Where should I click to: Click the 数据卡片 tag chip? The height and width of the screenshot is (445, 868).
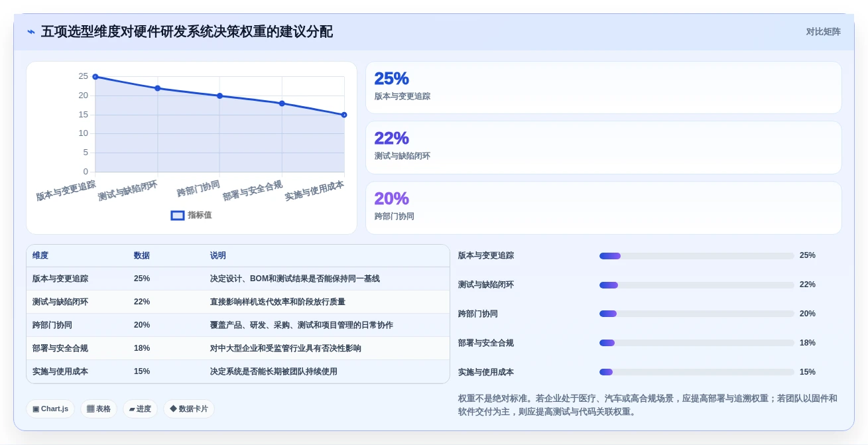189,409
